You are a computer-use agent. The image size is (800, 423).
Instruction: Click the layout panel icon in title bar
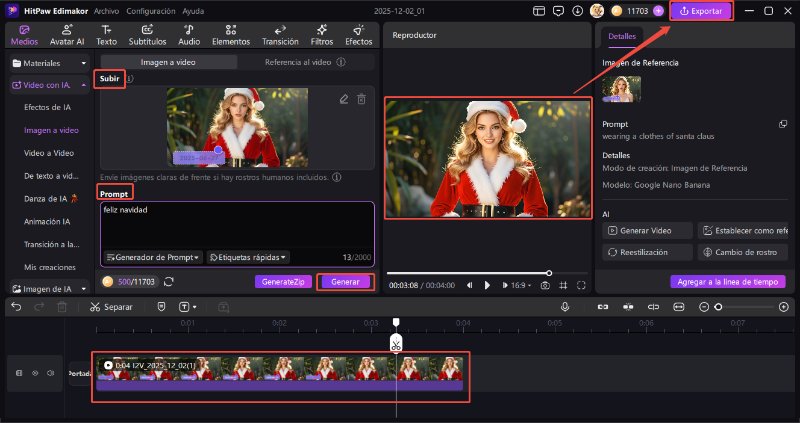tap(539, 11)
